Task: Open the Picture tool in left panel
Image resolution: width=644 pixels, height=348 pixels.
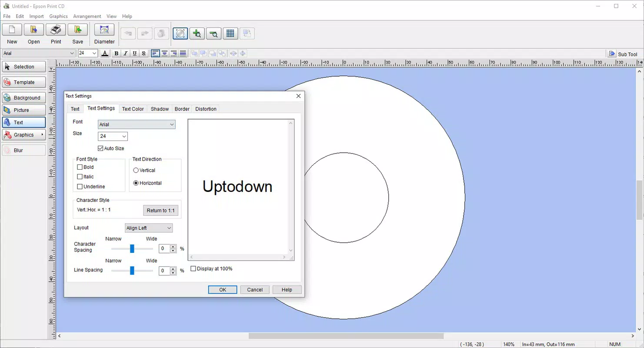Action: point(24,110)
